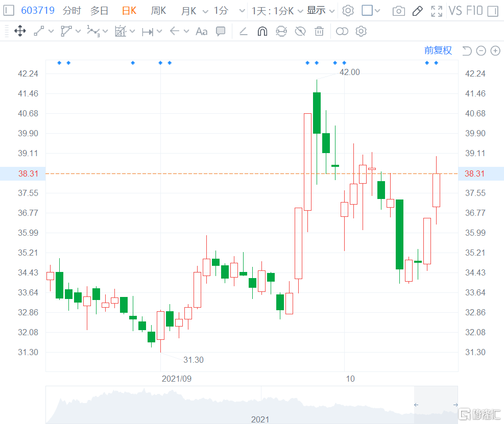Click the undo reset arrow icon
Screen dimensions: 504x424
pyautogui.click(x=467, y=51)
